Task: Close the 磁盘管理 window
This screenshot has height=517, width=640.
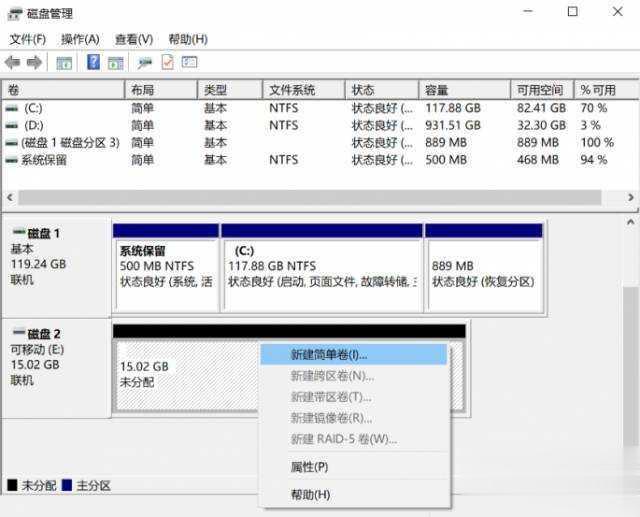Action: (618, 11)
